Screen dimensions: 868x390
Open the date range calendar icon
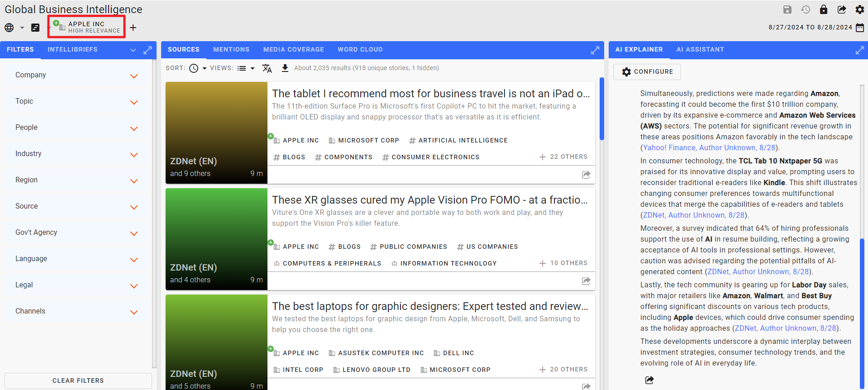click(x=860, y=28)
